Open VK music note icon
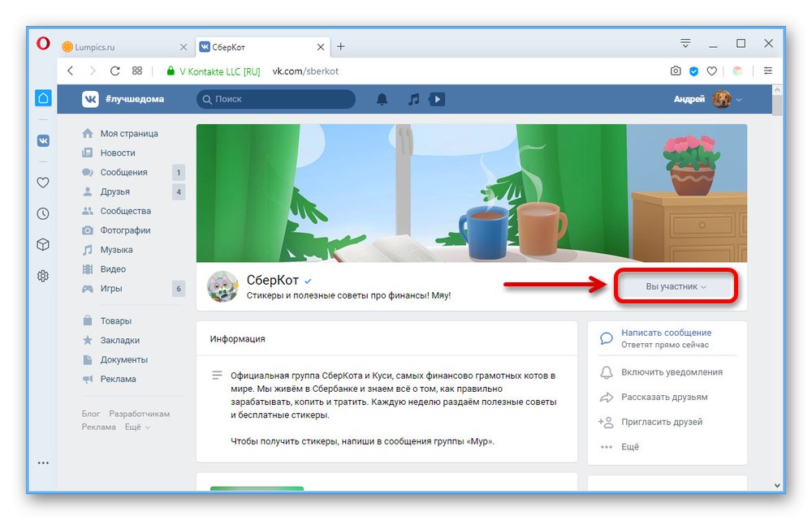Image resolution: width=812 pixels, height=520 pixels. [x=413, y=99]
